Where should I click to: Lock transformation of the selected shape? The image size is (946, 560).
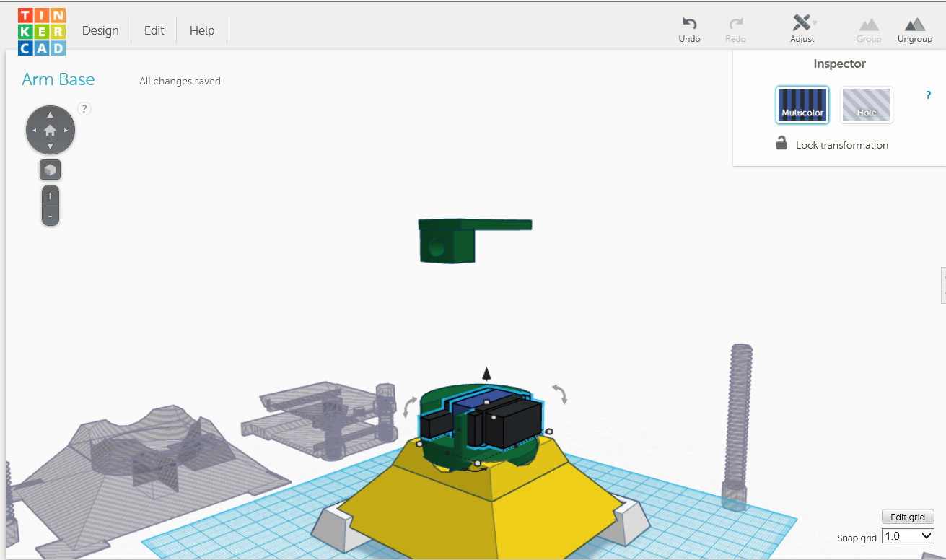[781, 143]
